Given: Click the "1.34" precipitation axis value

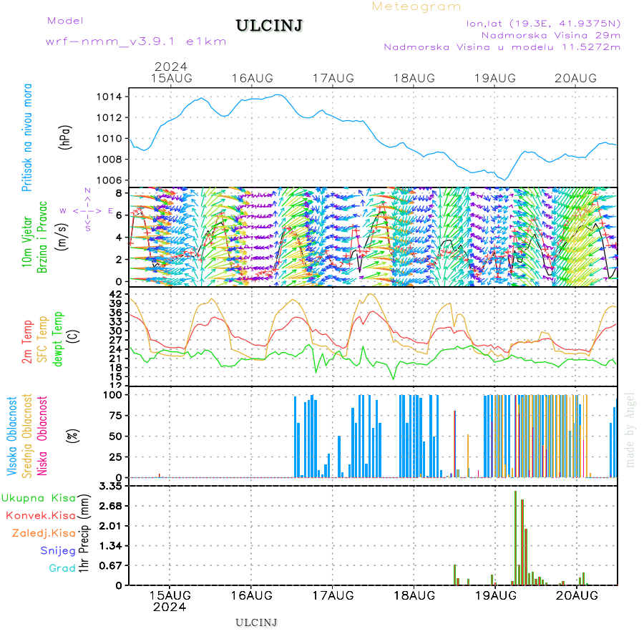Looking at the screenshot, I should pyautogui.click(x=111, y=546).
